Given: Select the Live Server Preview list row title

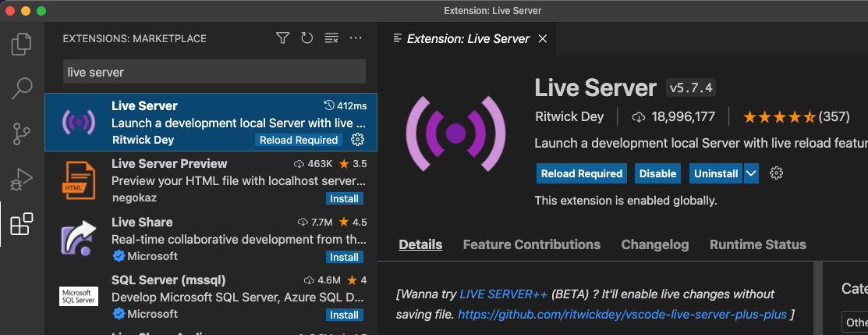Looking at the screenshot, I should click(169, 164).
